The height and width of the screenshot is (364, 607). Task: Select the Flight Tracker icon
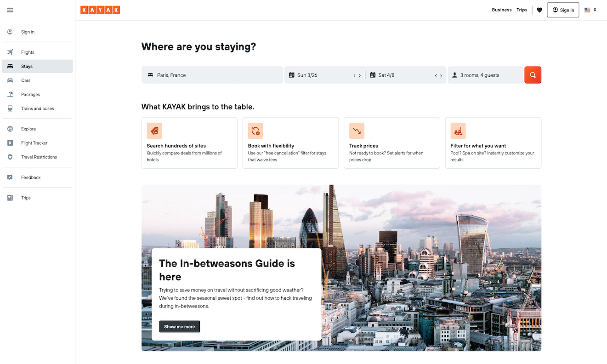pos(10,143)
